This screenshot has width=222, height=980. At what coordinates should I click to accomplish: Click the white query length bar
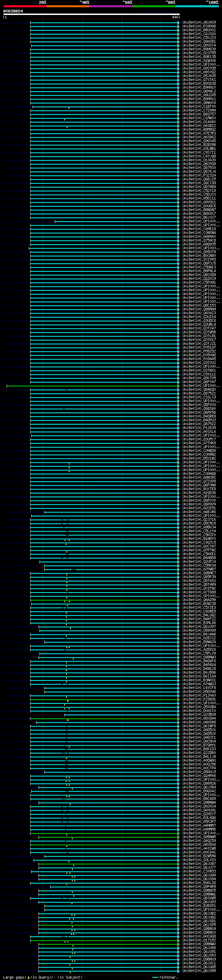[x=92, y=14]
